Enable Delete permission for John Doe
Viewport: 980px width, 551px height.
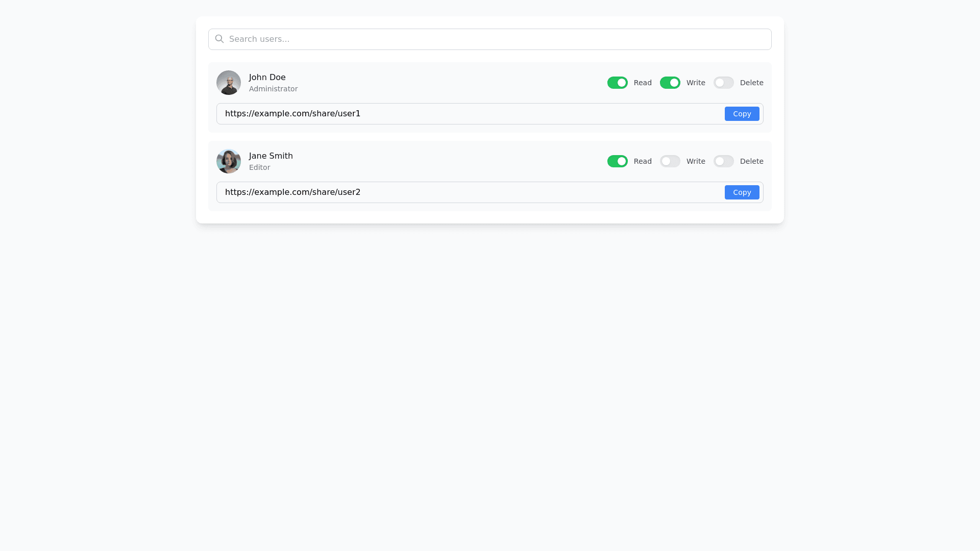pyautogui.click(x=723, y=83)
